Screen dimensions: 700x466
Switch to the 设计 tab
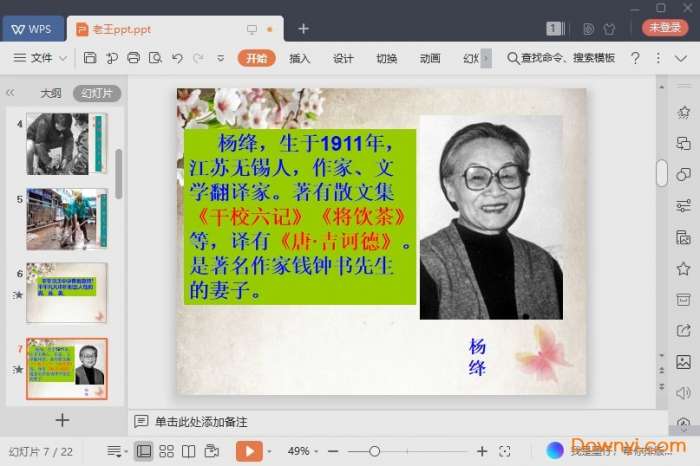[x=343, y=58]
